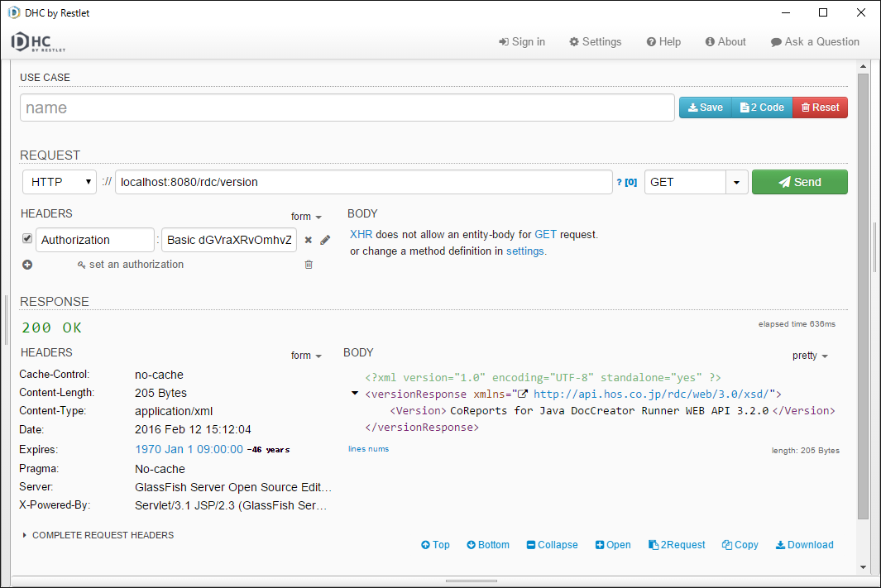Send the GET request
The width and height of the screenshot is (881, 588).
tap(800, 182)
